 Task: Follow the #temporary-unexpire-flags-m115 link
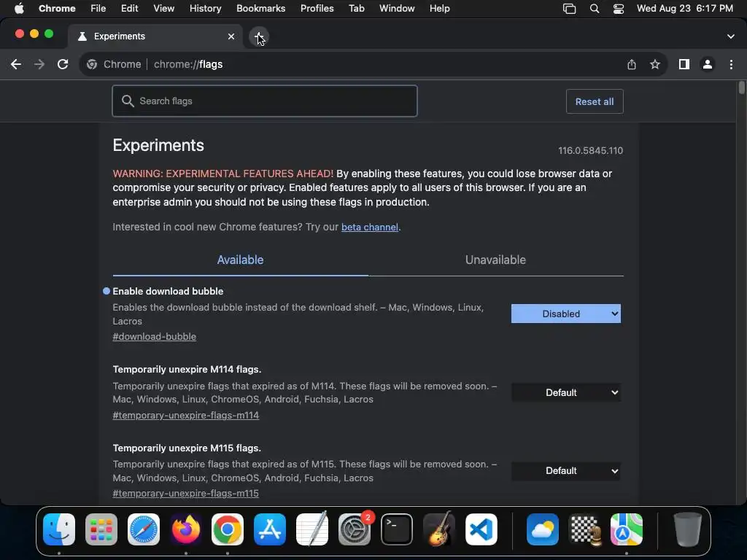coord(186,494)
